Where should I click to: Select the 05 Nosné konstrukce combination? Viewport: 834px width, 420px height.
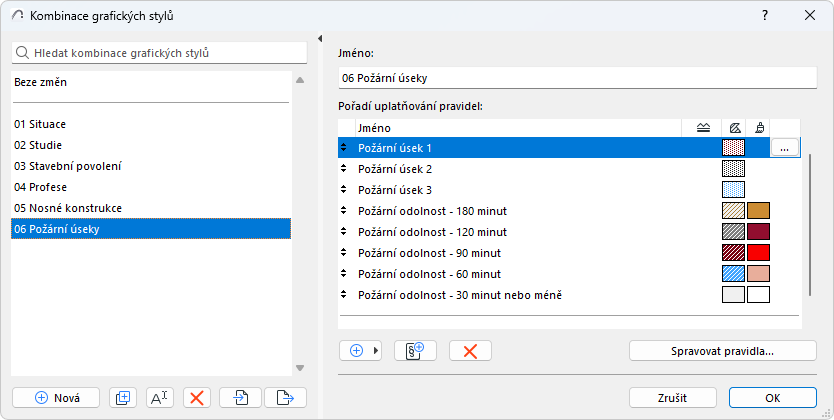pos(68,208)
